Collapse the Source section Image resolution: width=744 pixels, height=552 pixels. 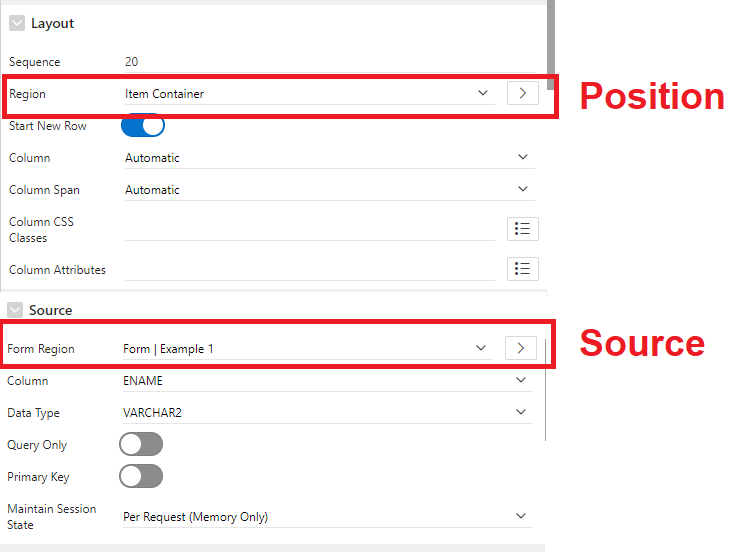point(15,310)
